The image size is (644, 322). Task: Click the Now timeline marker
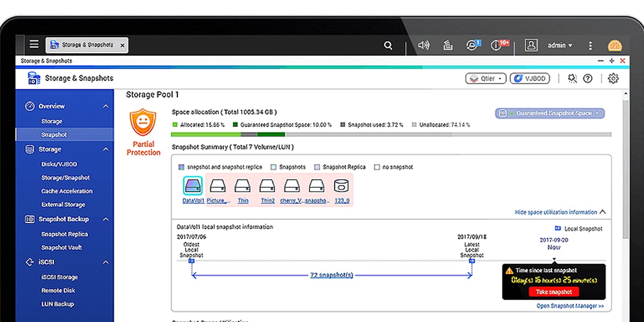pos(554,260)
